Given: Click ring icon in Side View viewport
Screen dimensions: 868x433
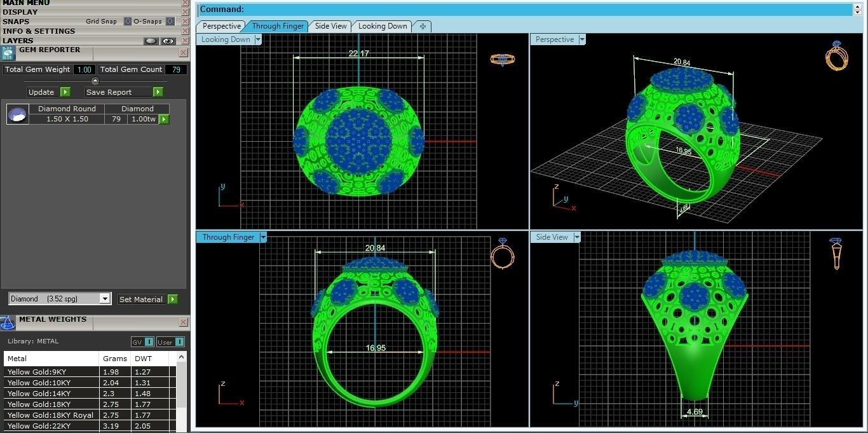Looking at the screenshot, I should coord(836,253).
